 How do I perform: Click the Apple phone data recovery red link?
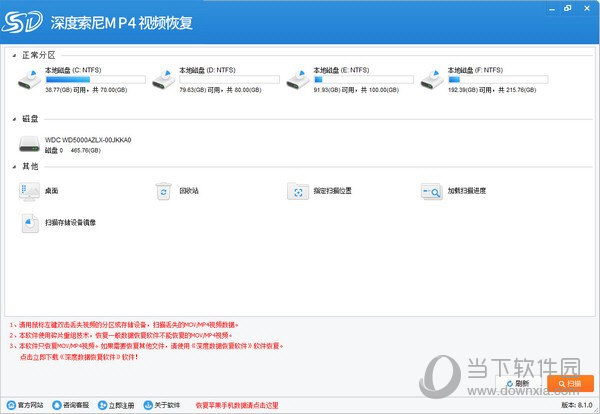click(236, 405)
